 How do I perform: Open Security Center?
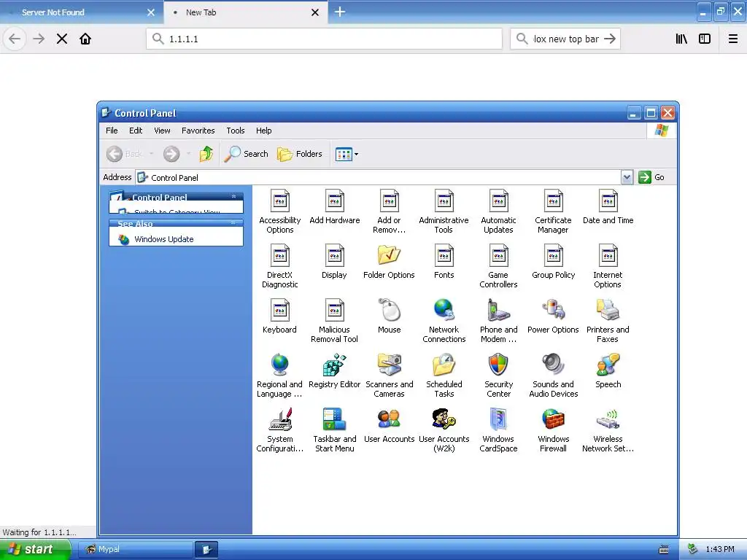[x=498, y=376]
